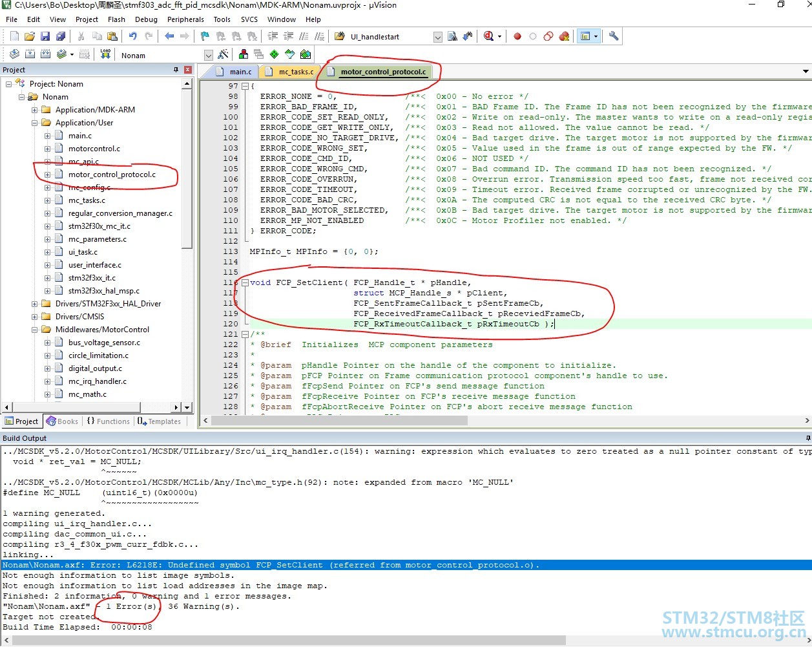The height and width of the screenshot is (647, 812).
Task: Indent the selected lines
Action: [273, 36]
